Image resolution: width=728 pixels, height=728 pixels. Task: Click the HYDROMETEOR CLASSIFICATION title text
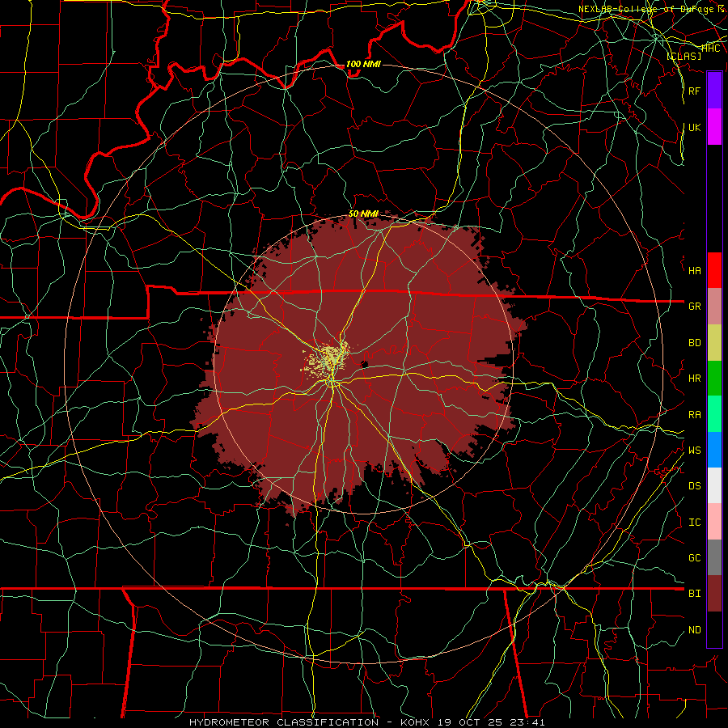coord(284,722)
